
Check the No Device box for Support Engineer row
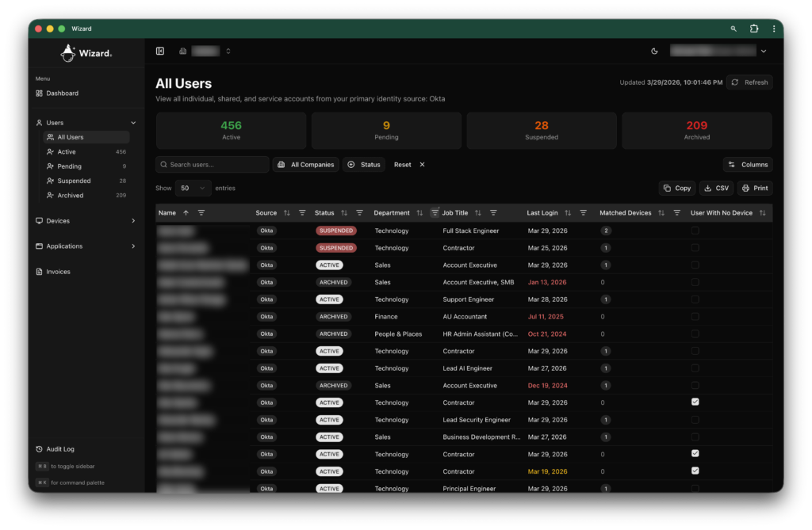[695, 299]
